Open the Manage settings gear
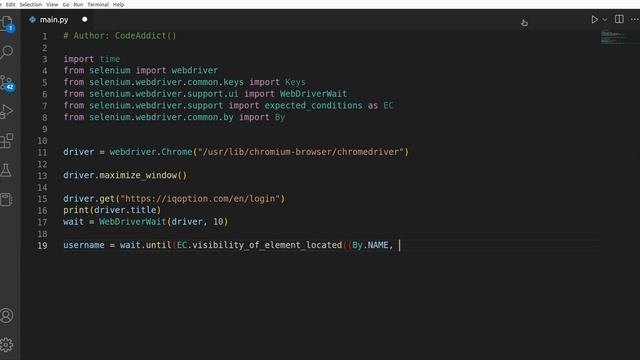 7,345
